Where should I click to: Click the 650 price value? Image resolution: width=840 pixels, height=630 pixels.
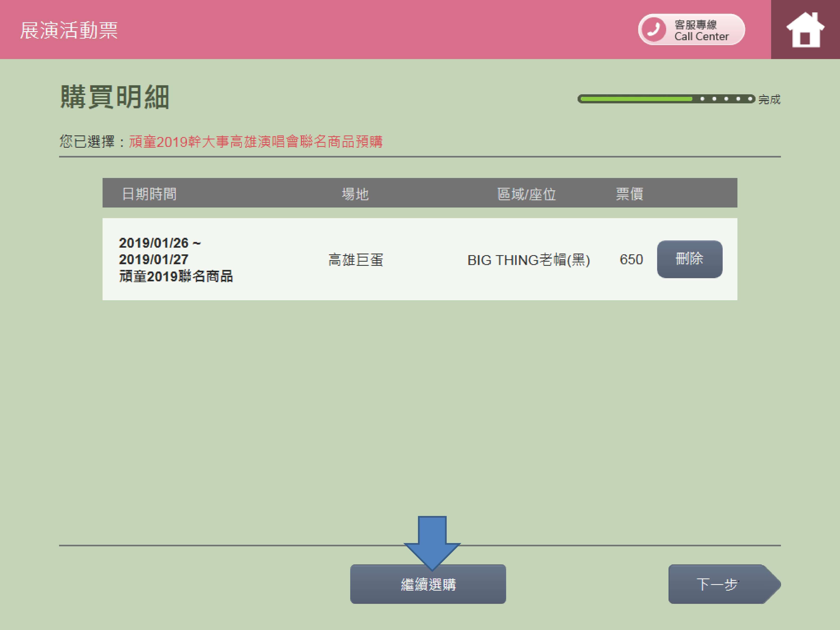click(631, 259)
